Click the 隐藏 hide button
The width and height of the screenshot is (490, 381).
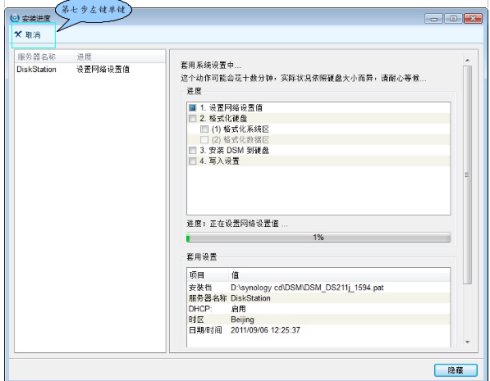coord(456,370)
